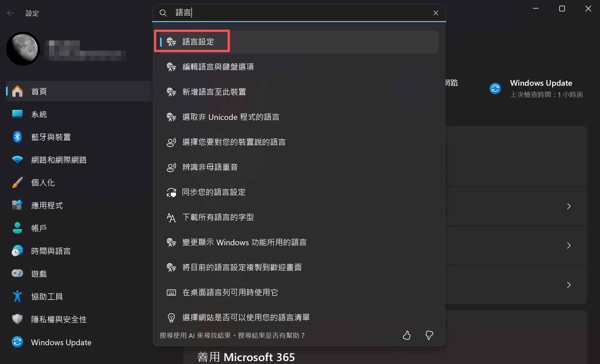The width and height of the screenshot is (600, 364).
Task: Expand the first chevron arrow on right panel
Action: 569,206
